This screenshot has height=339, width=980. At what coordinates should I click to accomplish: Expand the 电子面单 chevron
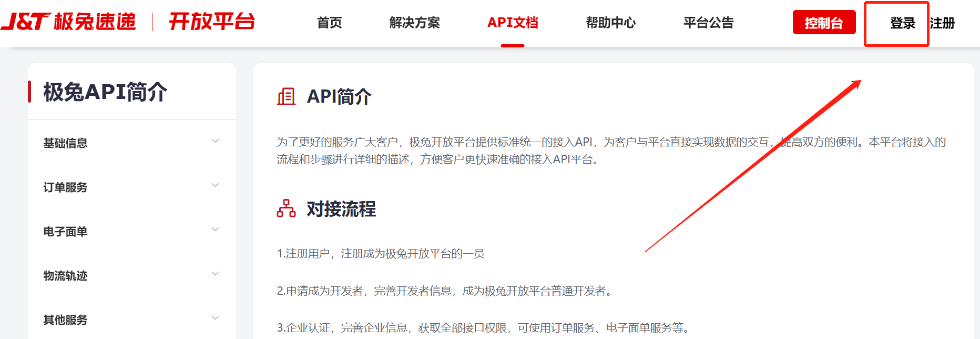point(215,230)
